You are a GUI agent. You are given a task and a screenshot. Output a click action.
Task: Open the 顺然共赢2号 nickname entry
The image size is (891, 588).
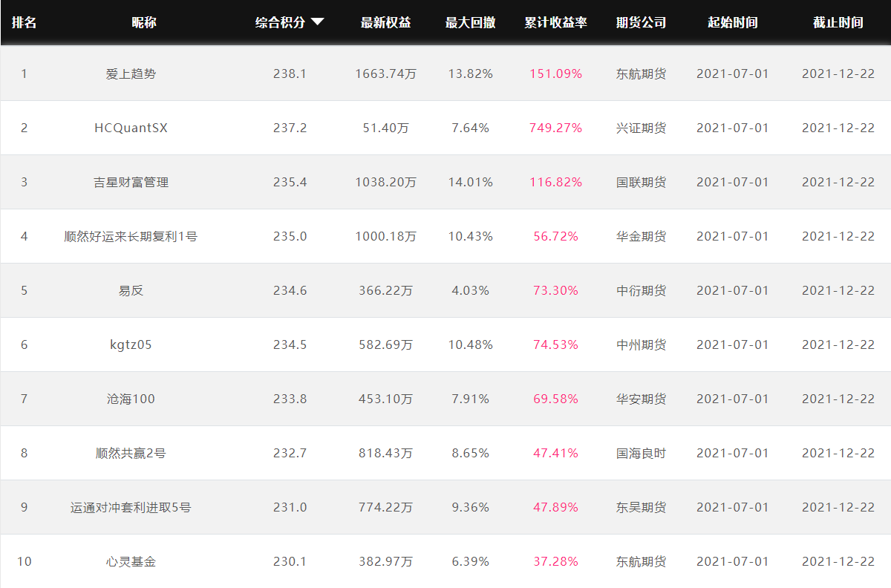point(131,453)
